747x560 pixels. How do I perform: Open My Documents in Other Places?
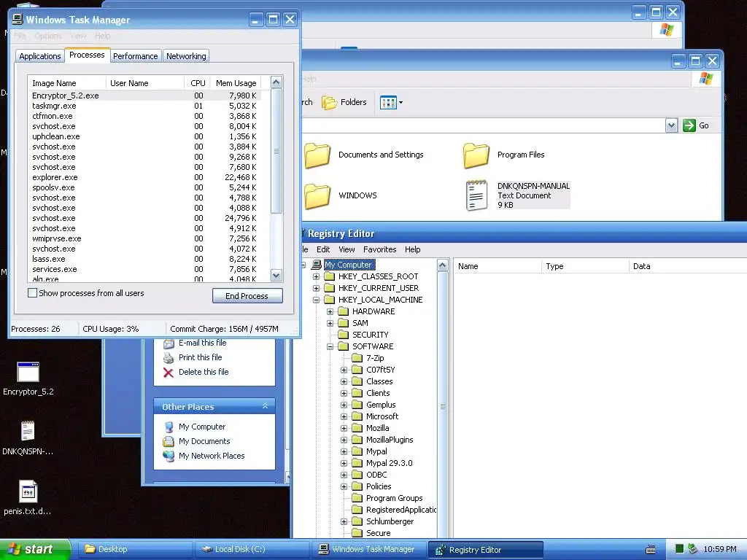click(x=197, y=441)
